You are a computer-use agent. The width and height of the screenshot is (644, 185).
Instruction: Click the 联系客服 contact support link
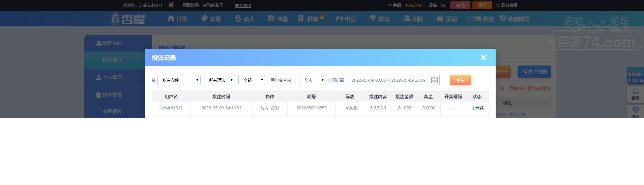pyautogui.click(x=507, y=5)
